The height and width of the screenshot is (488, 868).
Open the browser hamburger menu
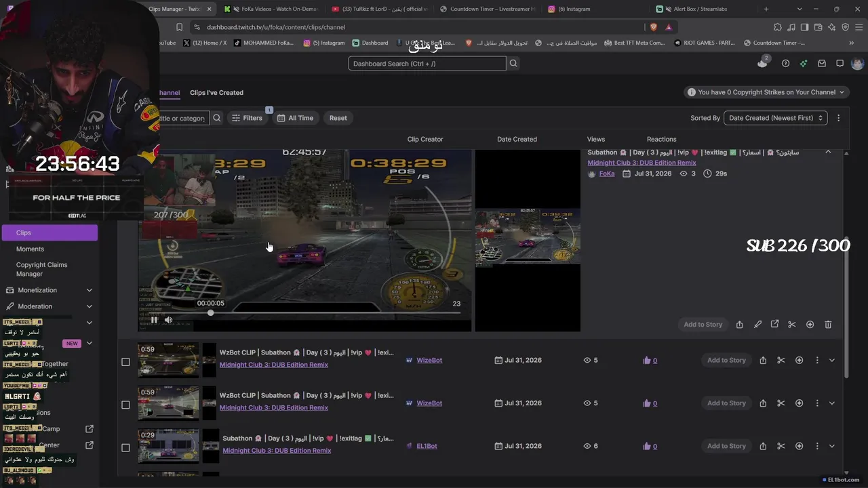[x=859, y=27]
